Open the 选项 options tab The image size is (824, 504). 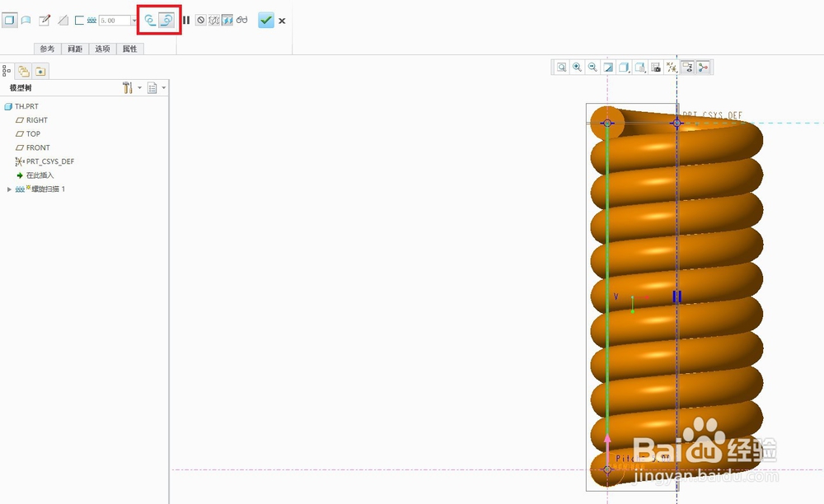[102, 49]
